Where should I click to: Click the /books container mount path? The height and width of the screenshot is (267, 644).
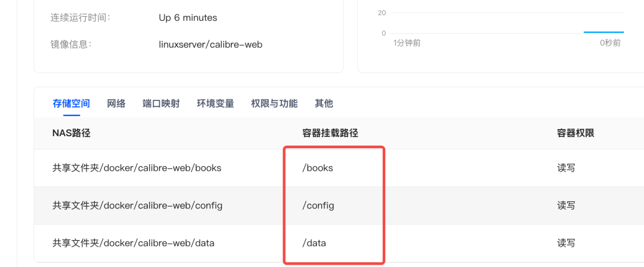tap(317, 168)
